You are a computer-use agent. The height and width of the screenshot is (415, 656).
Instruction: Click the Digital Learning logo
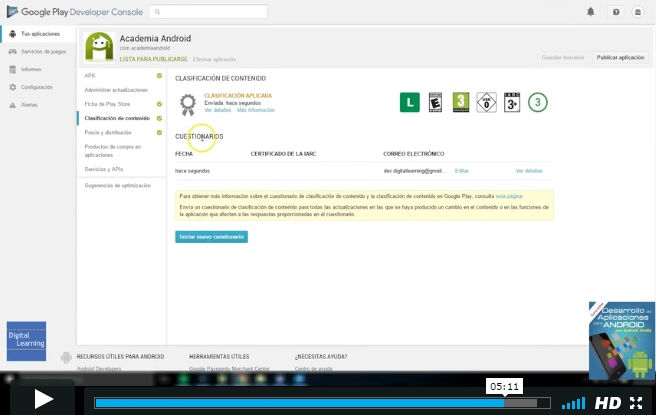point(26,341)
